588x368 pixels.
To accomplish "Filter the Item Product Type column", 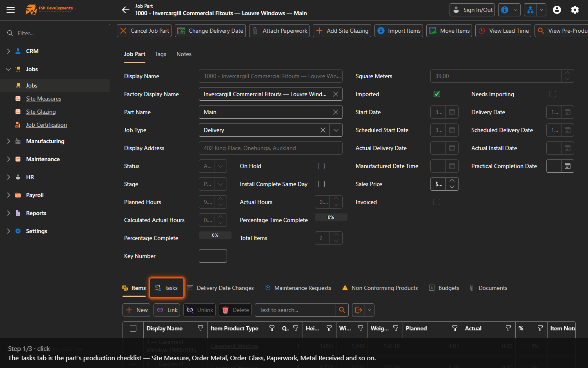I will coord(272,328).
